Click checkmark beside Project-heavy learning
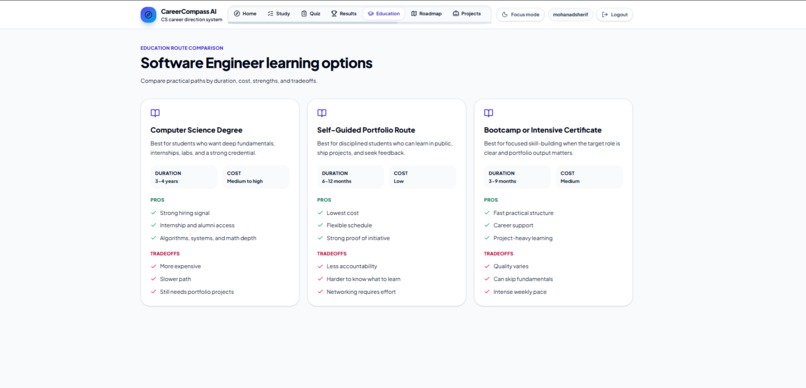 tap(487, 238)
